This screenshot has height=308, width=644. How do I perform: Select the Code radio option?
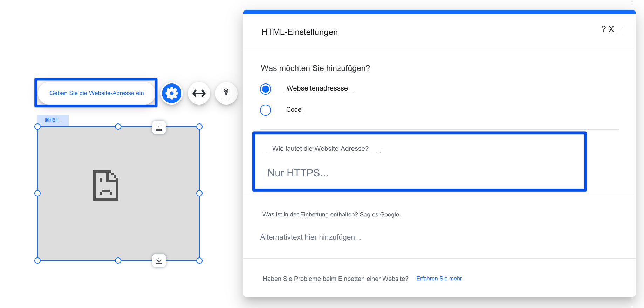pos(266,110)
